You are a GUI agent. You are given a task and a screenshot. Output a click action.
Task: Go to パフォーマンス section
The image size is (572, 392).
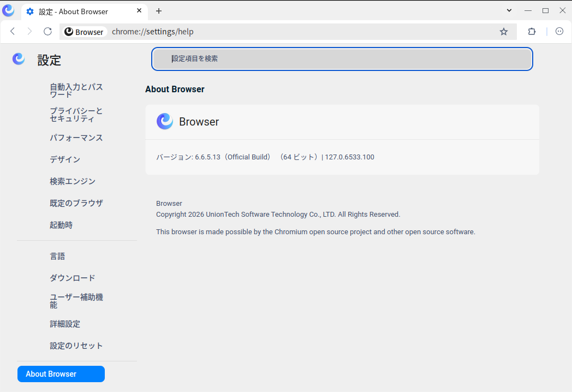pyautogui.click(x=76, y=138)
